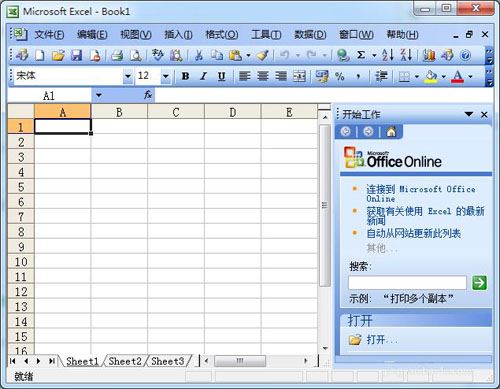Toggle Underline formatting
The height and width of the screenshot is (389, 500).
pos(222,77)
